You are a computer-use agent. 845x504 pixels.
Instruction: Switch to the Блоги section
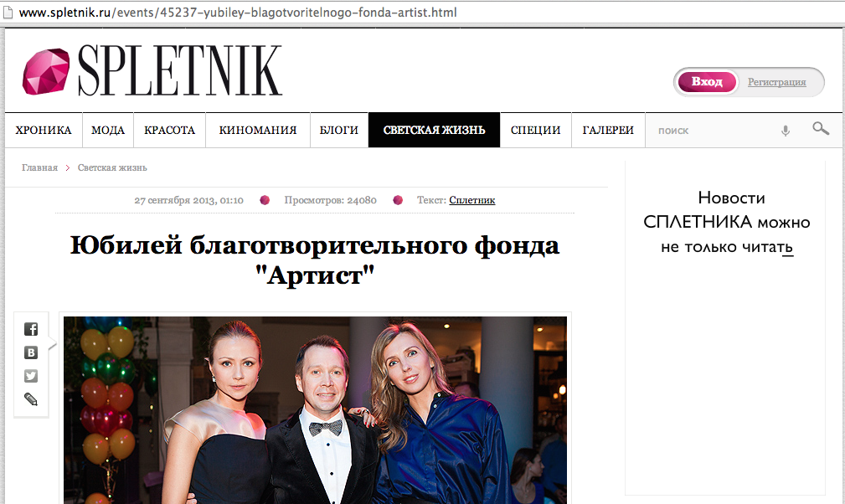point(339,131)
